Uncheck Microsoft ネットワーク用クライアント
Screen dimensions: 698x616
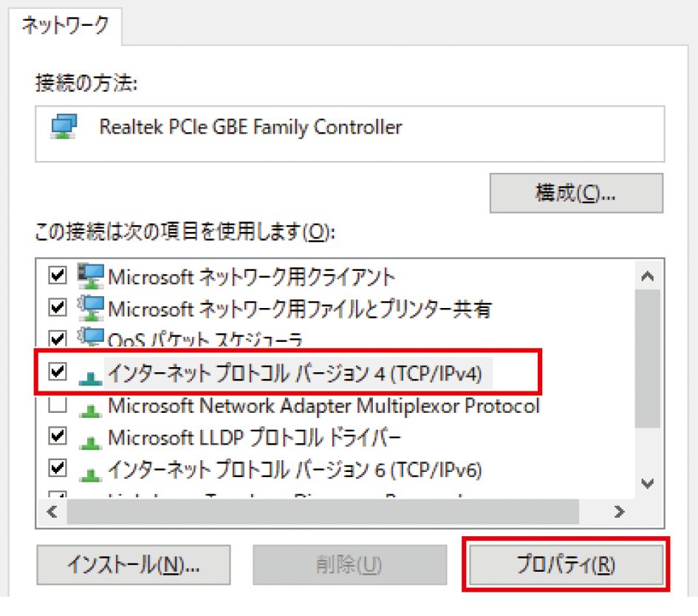click(x=57, y=276)
